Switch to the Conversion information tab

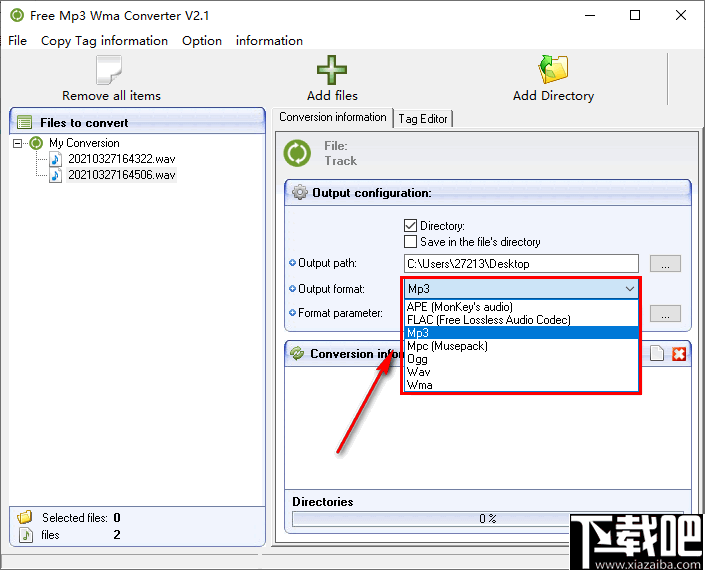[x=333, y=117]
